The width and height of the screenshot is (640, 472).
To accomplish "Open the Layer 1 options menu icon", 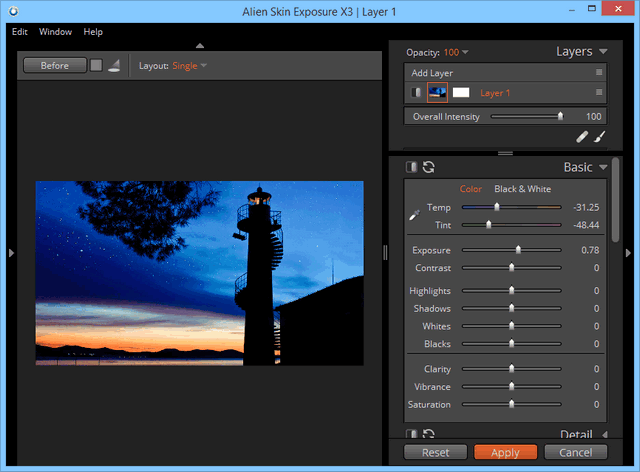I will 599,93.
